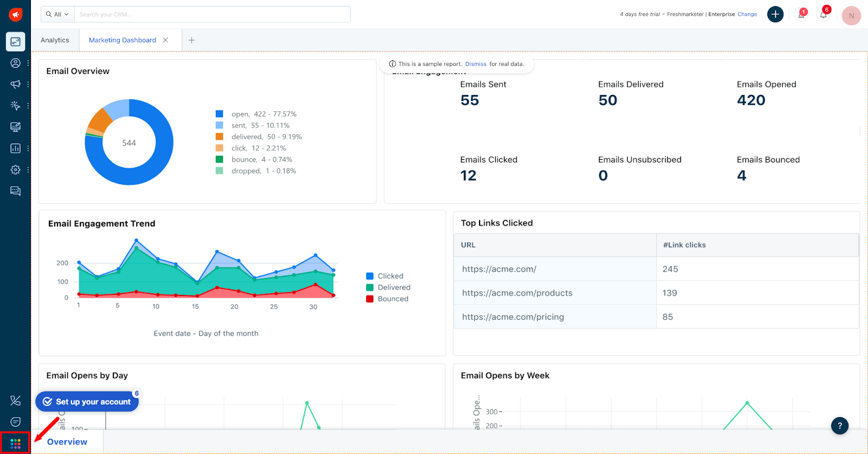Open the Campaigns megaphone icon in sidebar
The width and height of the screenshot is (868, 454).
(15, 84)
